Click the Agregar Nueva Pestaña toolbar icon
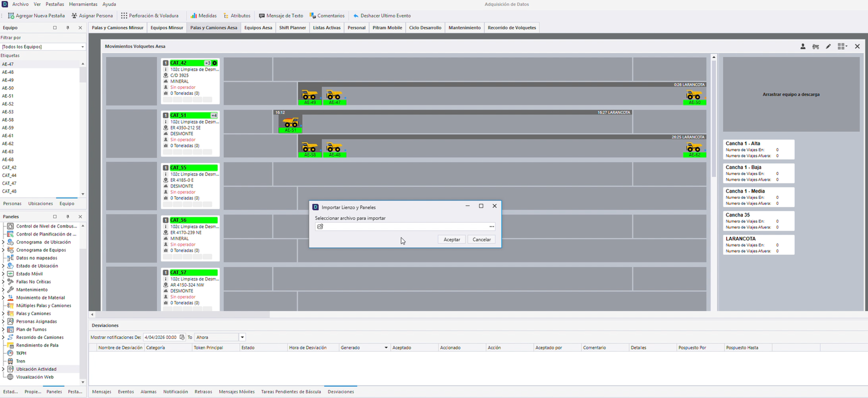 [11, 16]
